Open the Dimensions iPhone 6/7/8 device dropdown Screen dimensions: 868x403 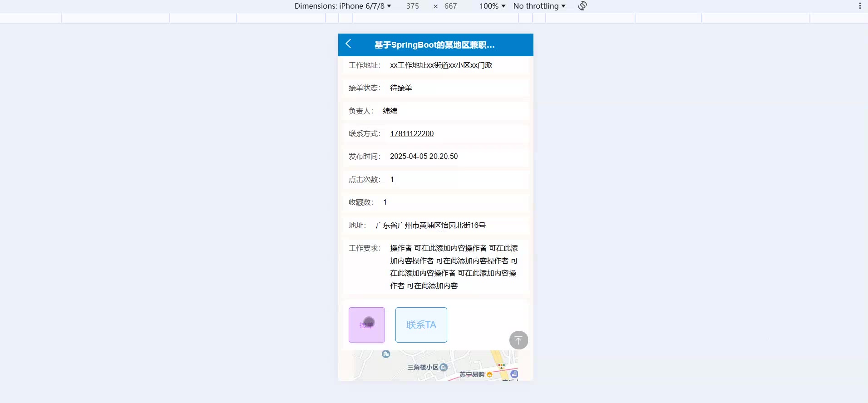[x=343, y=6]
